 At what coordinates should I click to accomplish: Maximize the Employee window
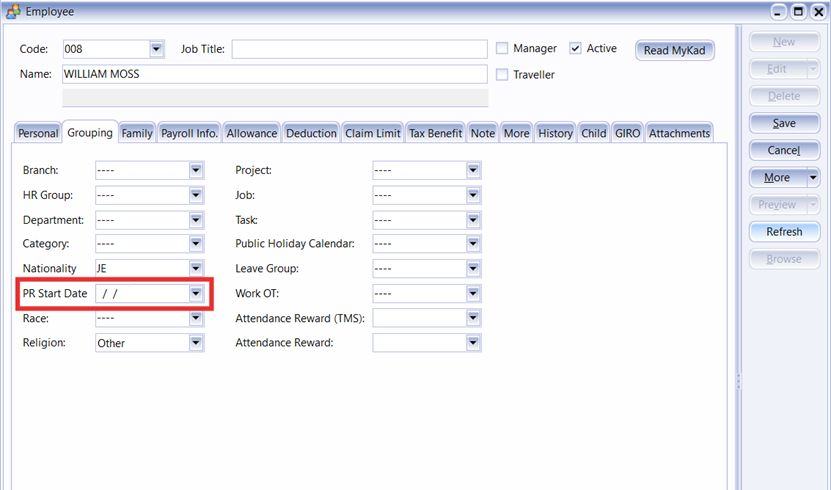(x=798, y=11)
